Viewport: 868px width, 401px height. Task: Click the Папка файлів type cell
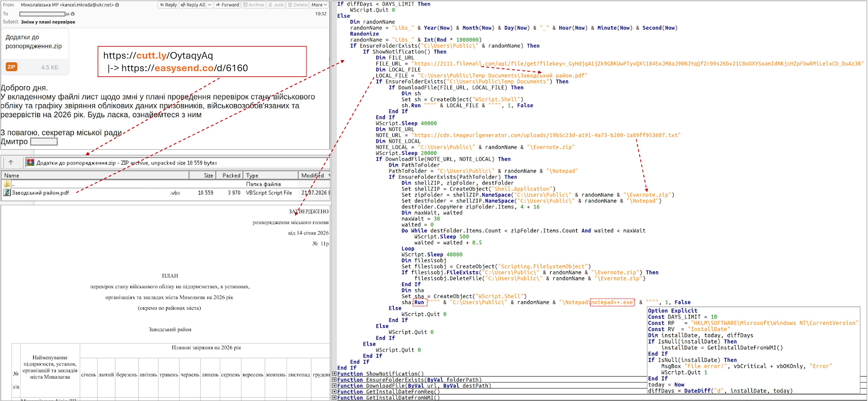point(263,184)
